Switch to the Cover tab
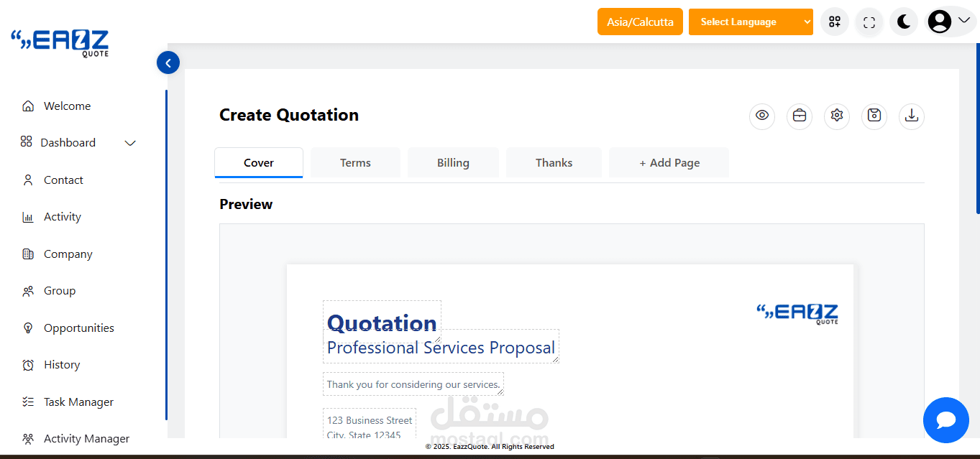The height and width of the screenshot is (459, 980). tap(259, 163)
